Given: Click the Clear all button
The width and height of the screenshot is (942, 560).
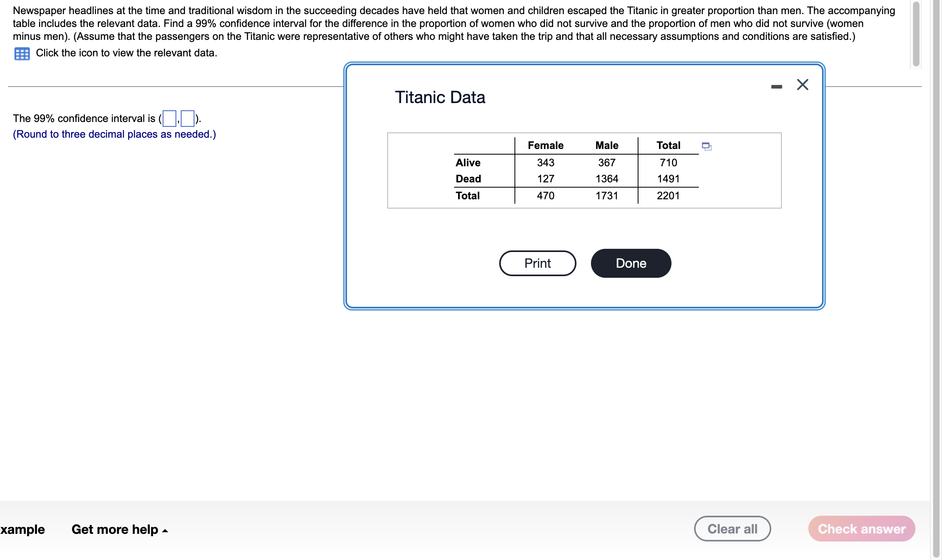Looking at the screenshot, I should pyautogui.click(x=732, y=529).
